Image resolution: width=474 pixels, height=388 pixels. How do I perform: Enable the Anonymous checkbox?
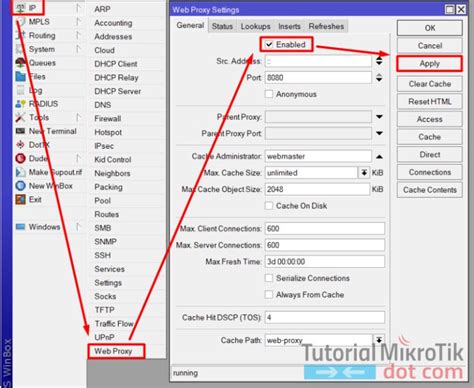[x=269, y=94]
